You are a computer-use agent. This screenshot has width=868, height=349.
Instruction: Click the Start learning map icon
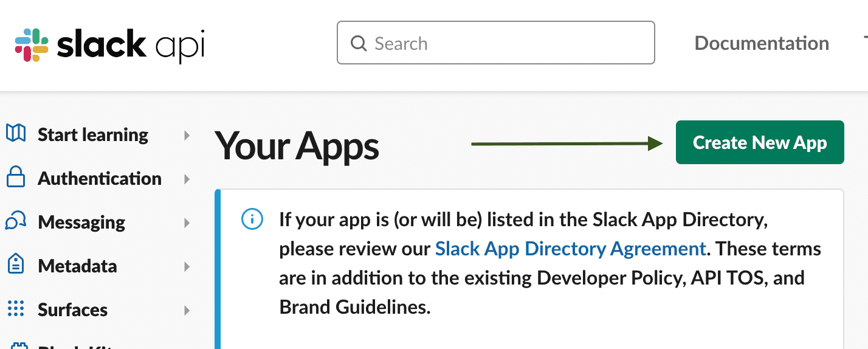click(15, 134)
